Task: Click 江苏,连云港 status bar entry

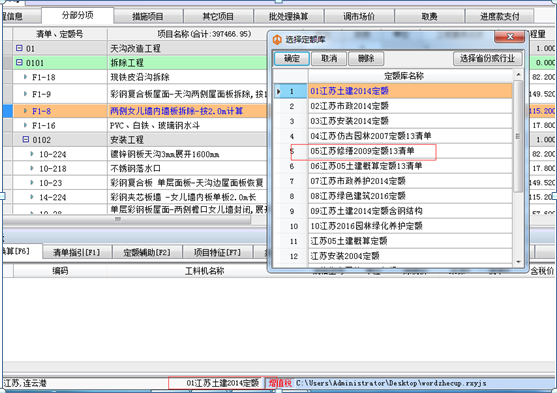Action: click(25, 383)
